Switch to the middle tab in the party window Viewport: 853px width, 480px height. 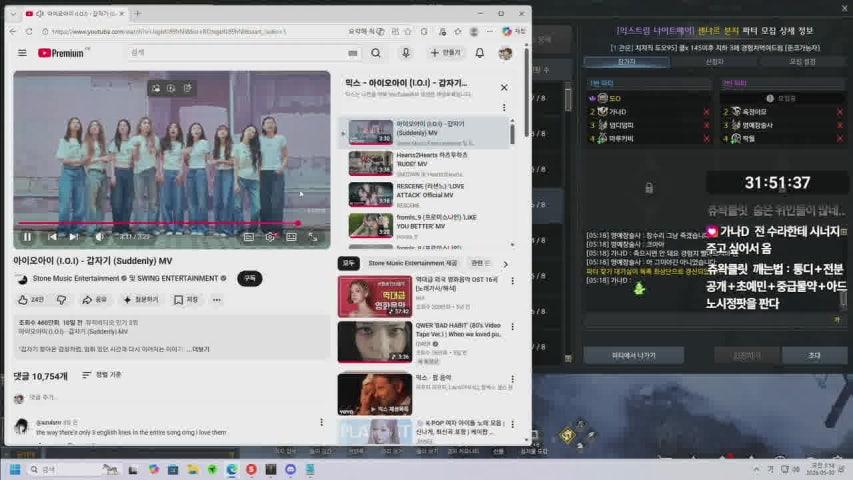click(714, 61)
